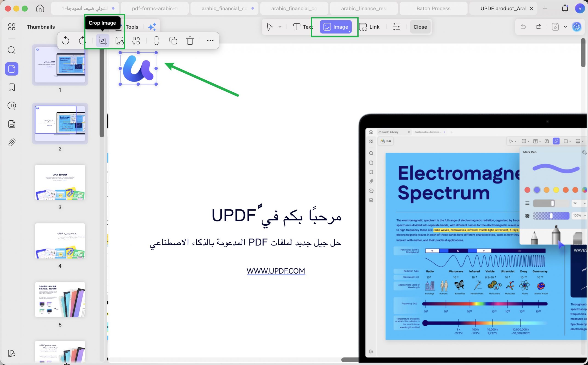Click the document horizontal scrollbar

pos(350,360)
